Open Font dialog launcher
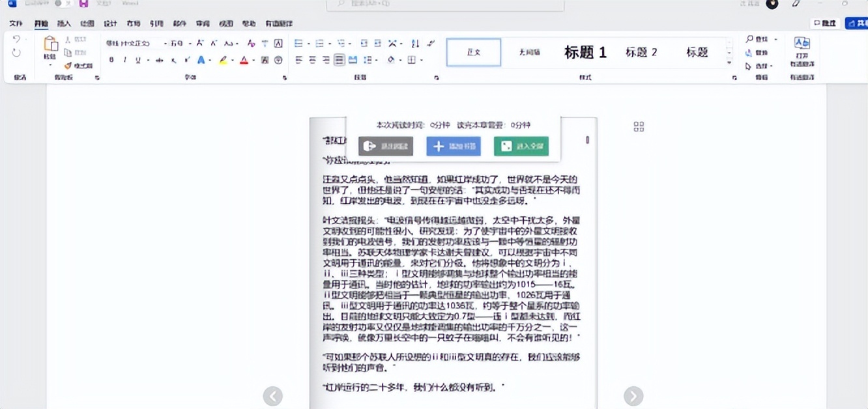 [x=285, y=78]
